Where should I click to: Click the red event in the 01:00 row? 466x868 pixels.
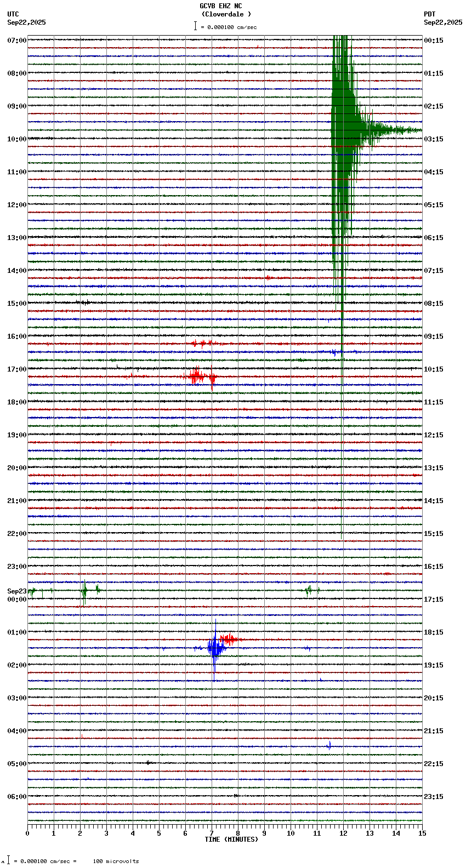229,639
